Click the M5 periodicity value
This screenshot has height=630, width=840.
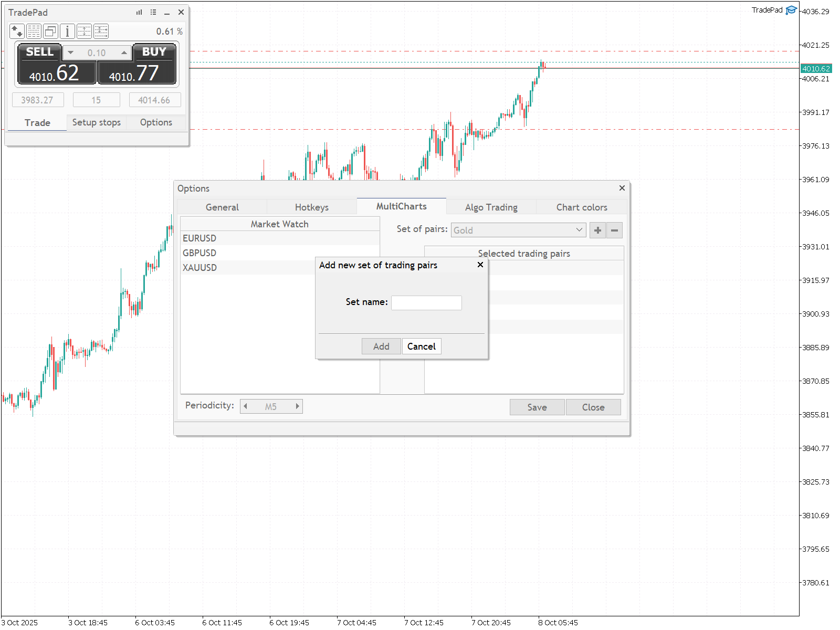271,406
